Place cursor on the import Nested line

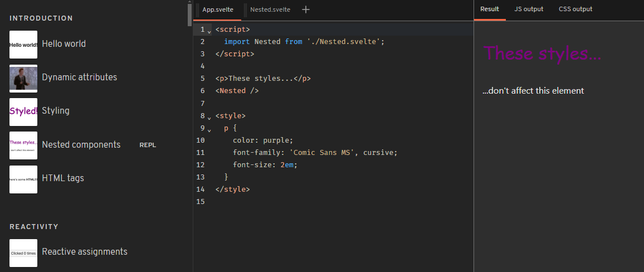pyautogui.click(x=304, y=41)
